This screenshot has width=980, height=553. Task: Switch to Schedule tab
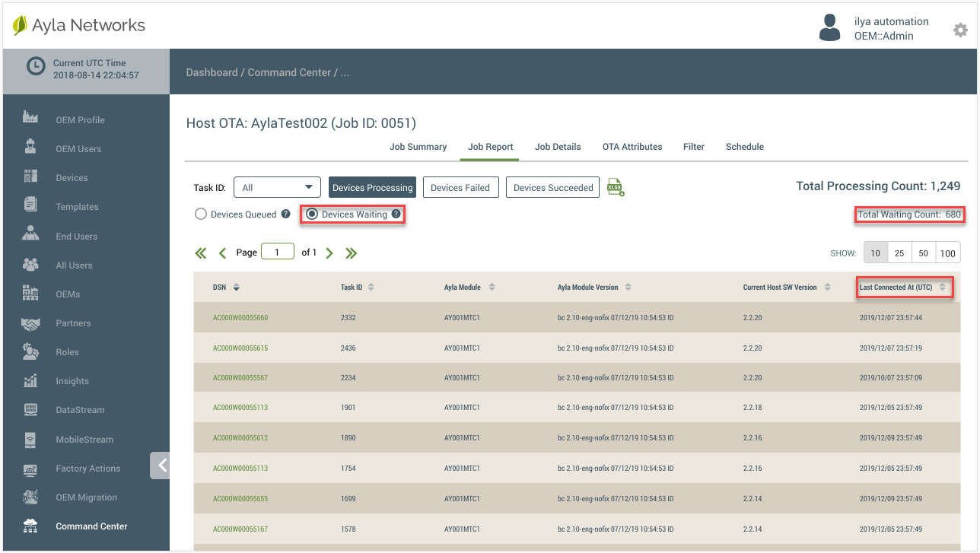point(745,147)
